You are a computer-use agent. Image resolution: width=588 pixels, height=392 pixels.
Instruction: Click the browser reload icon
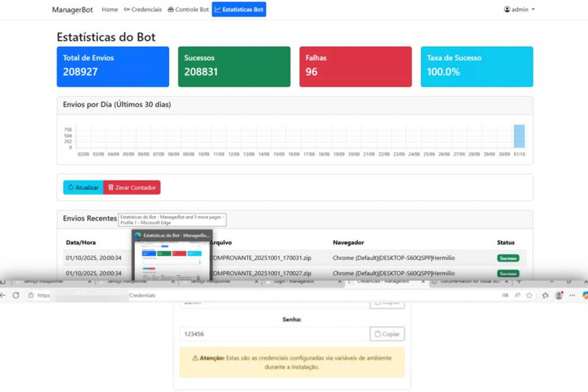[x=16, y=295]
